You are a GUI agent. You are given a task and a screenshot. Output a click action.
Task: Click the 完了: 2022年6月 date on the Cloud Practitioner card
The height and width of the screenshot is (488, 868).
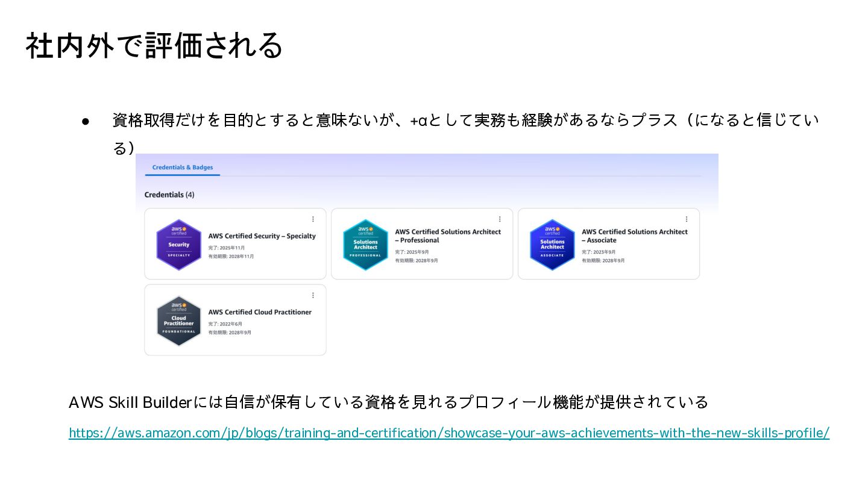225,324
